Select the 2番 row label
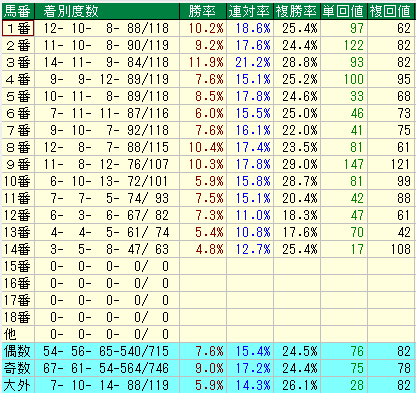Viewport: 416px width, 393px height. [x=18, y=45]
